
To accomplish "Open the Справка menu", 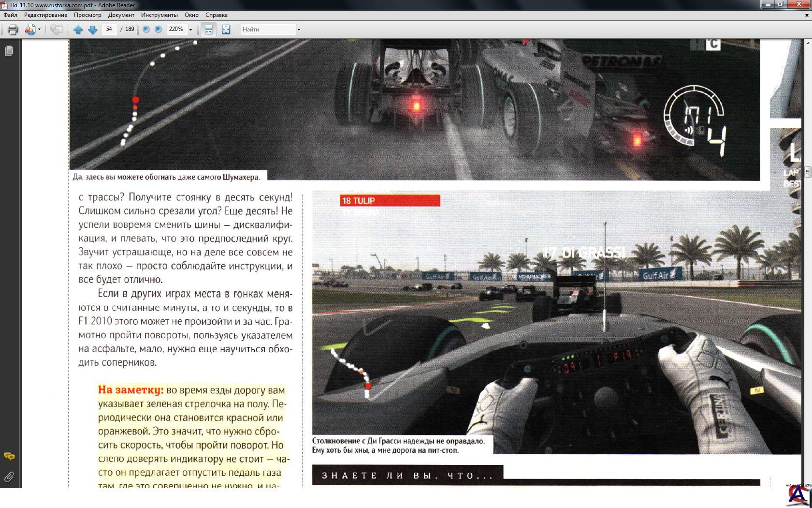I will [216, 15].
